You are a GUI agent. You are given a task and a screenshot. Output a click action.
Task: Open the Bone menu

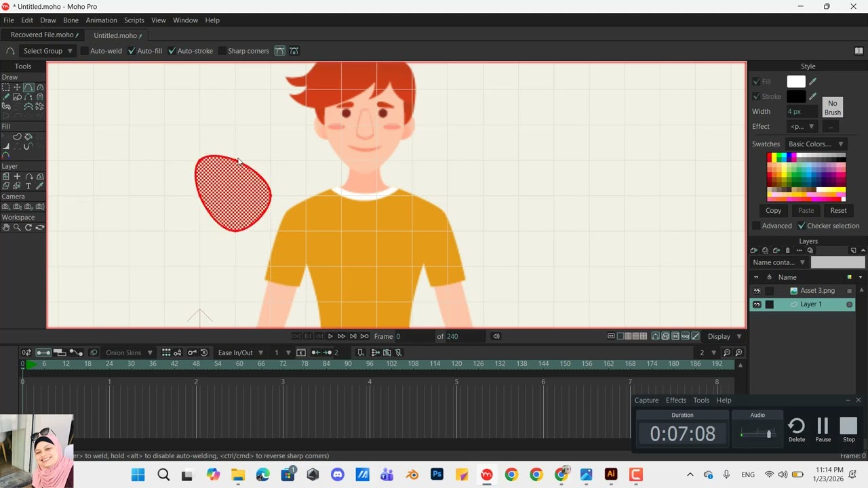pos(71,20)
